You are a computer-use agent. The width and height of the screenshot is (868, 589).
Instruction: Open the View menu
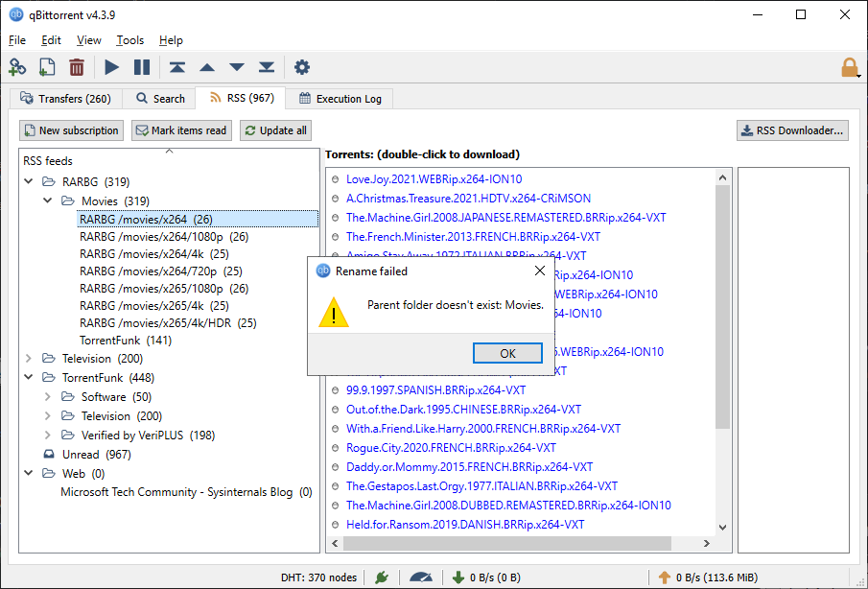(x=88, y=40)
